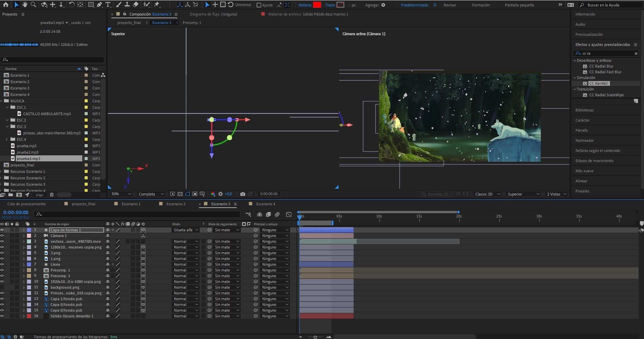The width and height of the screenshot is (644, 339).
Task: Select the Pan Behind anchor point tool
Action: pos(80,5)
